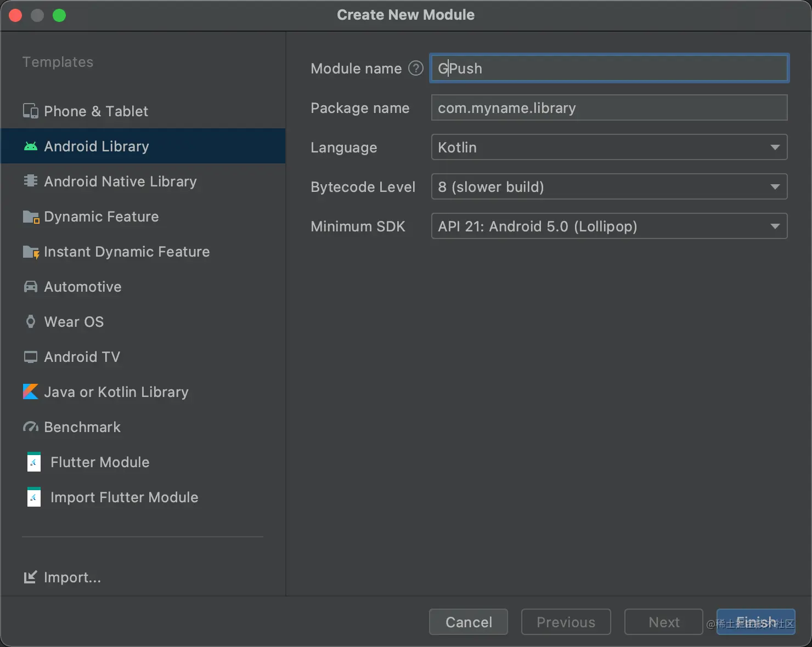Click the Finish button
The image size is (812, 647).
(756, 622)
